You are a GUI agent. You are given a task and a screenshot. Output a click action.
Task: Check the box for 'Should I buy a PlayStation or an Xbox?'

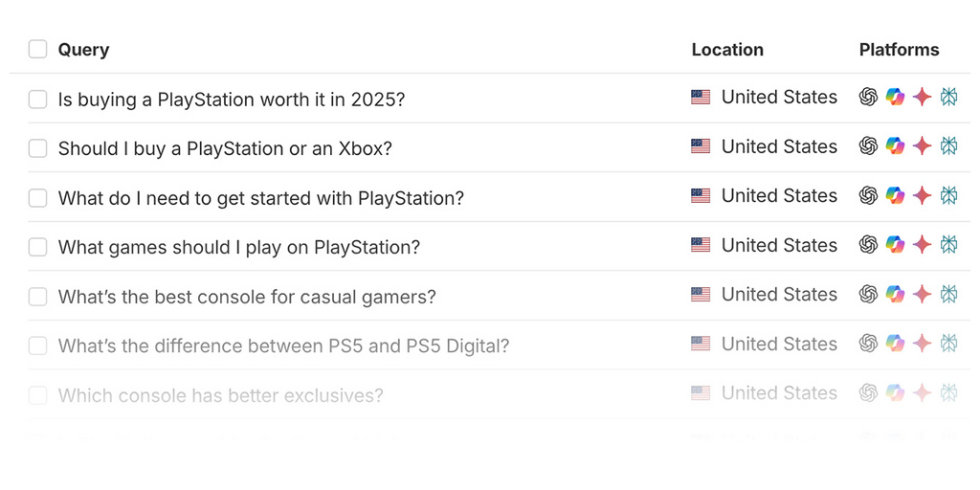pyautogui.click(x=37, y=148)
